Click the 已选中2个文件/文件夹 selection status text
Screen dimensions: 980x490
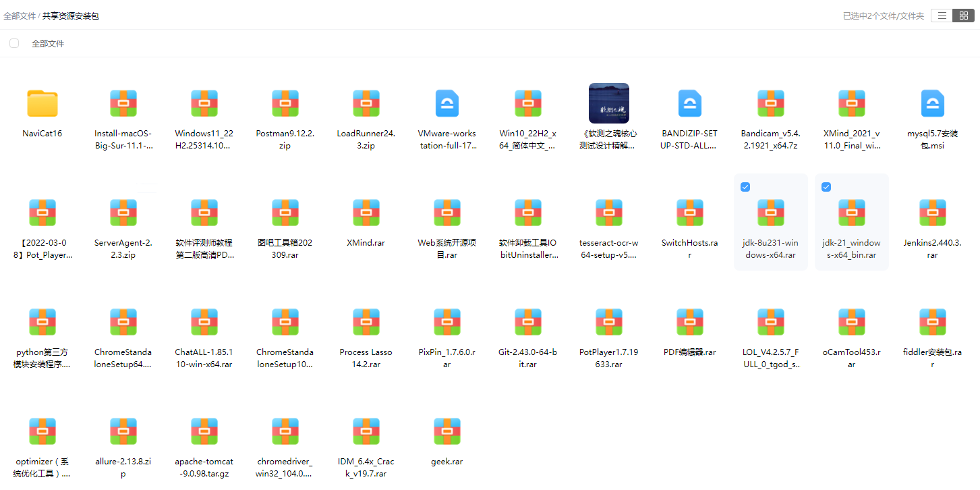coord(883,16)
